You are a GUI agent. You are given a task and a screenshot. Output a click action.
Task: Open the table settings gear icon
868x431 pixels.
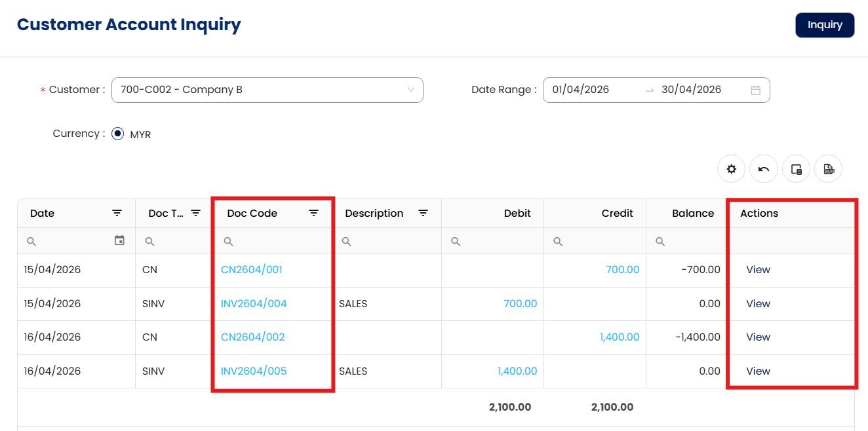(731, 169)
